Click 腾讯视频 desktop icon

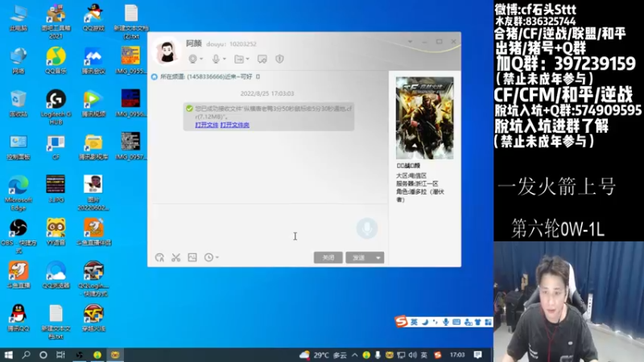93,104
